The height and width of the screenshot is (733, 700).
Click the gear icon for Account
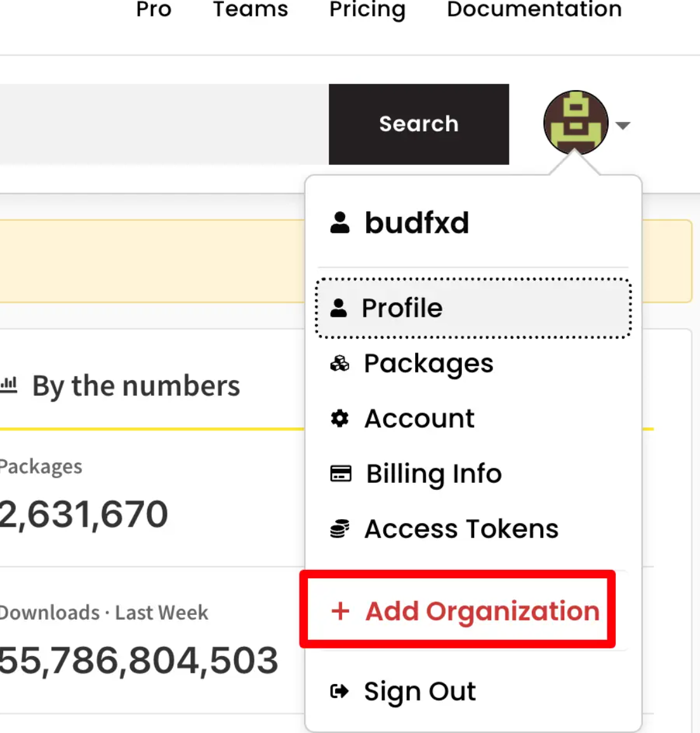point(340,418)
